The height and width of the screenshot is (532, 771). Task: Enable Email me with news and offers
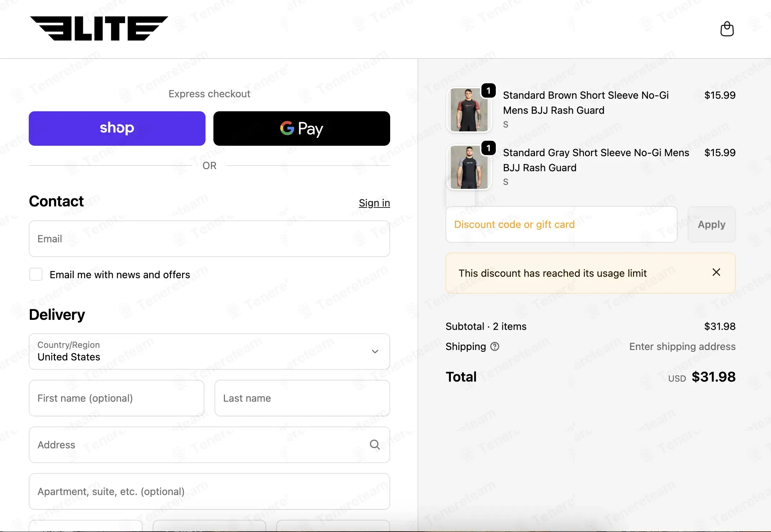click(x=36, y=275)
